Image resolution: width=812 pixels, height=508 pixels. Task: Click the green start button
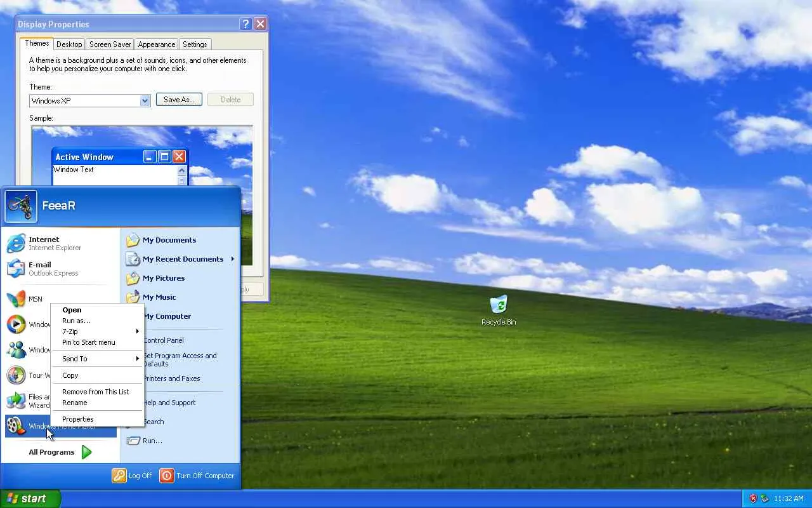(30, 498)
